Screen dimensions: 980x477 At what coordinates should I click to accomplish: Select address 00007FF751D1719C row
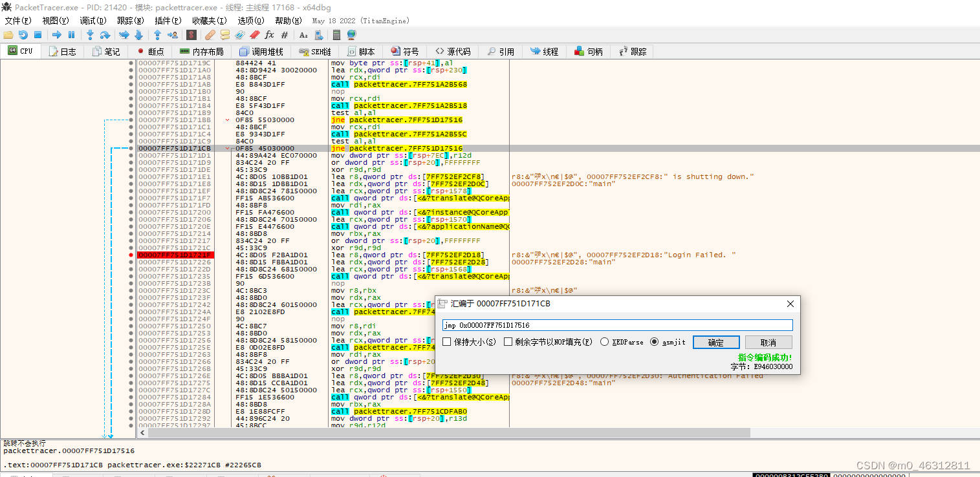174,63
